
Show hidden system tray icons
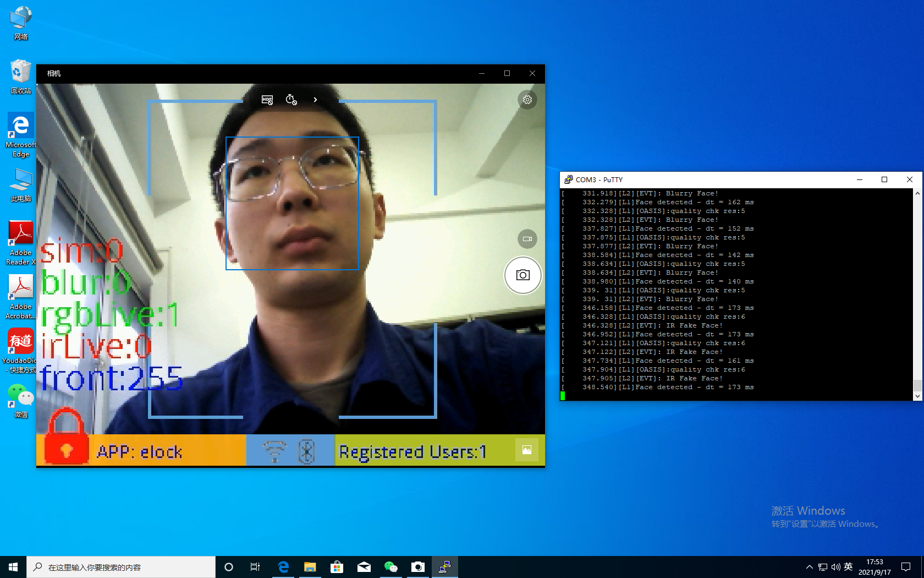(809, 567)
